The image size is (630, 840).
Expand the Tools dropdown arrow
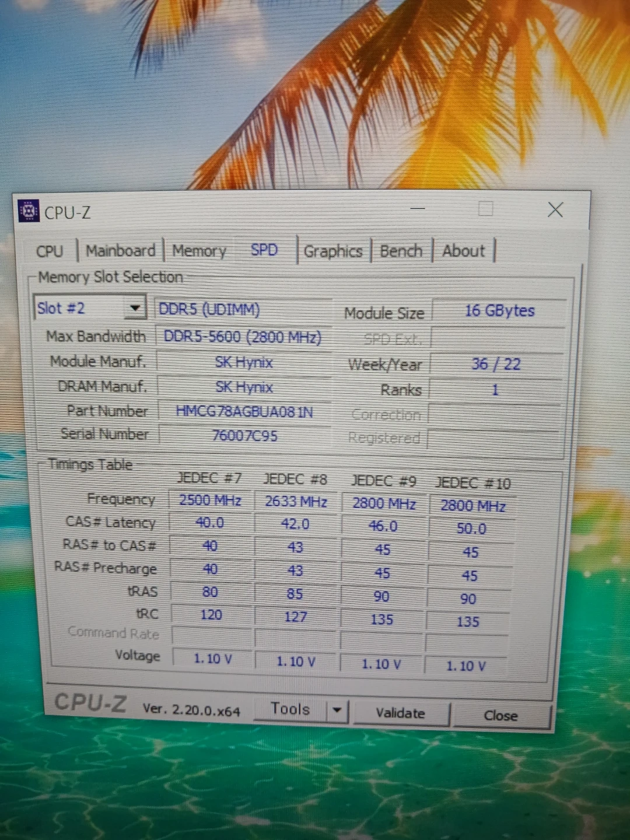tap(337, 710)
